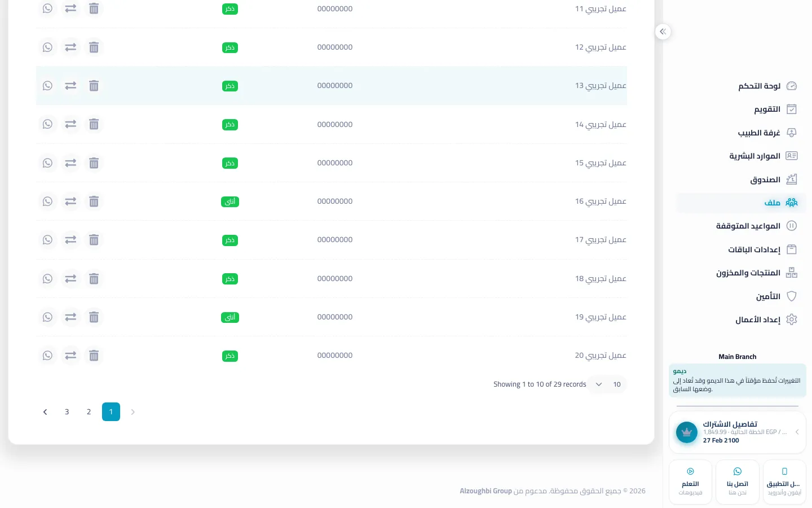Click التطبيق mobile app button

pos(784,482)
